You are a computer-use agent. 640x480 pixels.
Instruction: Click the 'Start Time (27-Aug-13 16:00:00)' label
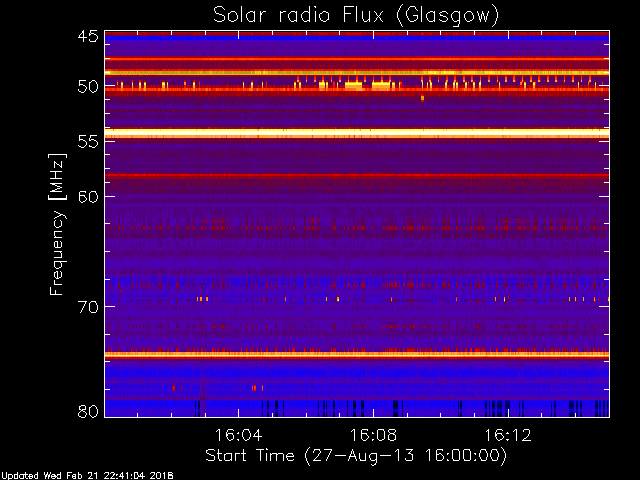[356, 456]
